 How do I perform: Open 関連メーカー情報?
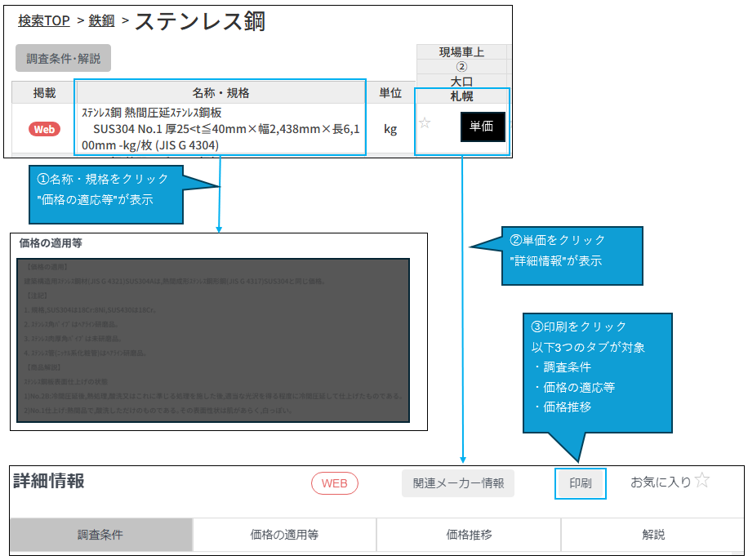458,483
